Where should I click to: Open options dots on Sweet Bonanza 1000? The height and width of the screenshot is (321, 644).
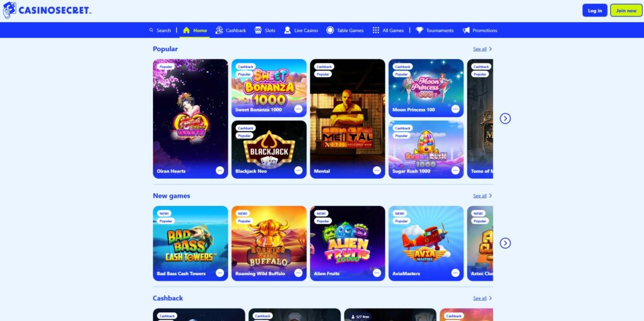coord(299,109)
